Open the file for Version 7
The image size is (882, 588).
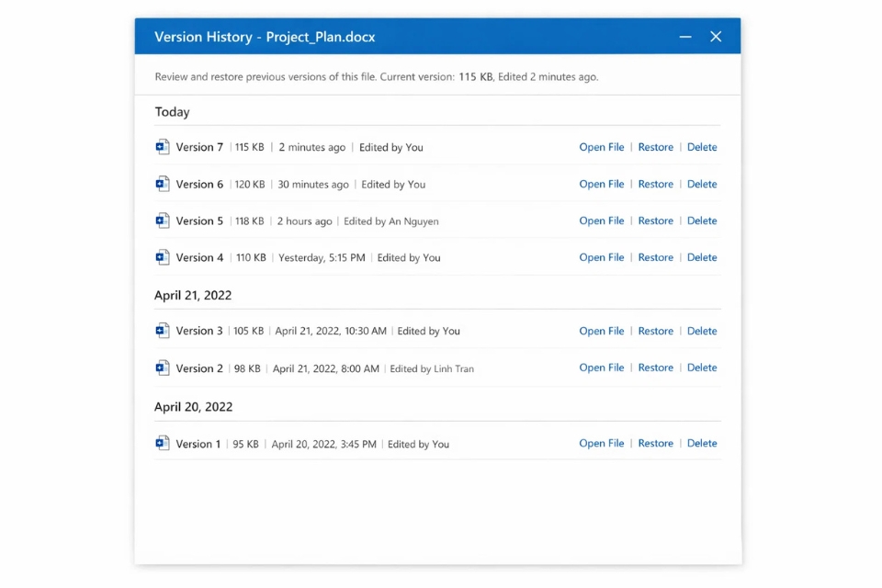click(602, 146)
